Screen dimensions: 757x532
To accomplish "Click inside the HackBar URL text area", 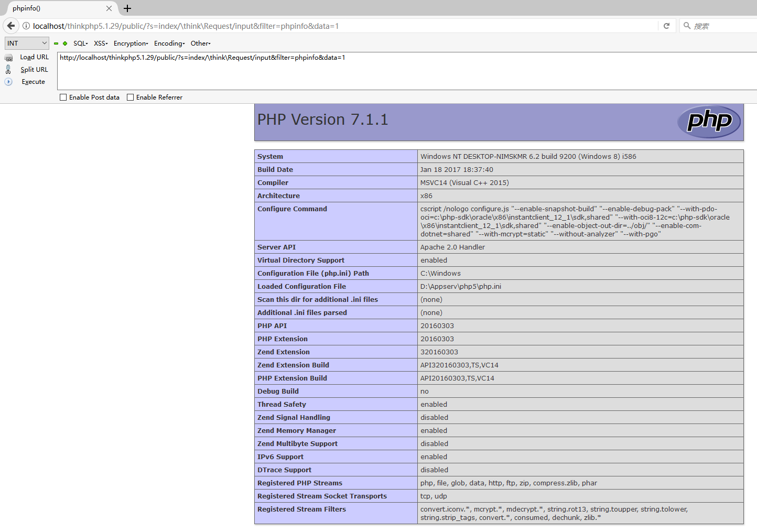I will click(407, 71).
